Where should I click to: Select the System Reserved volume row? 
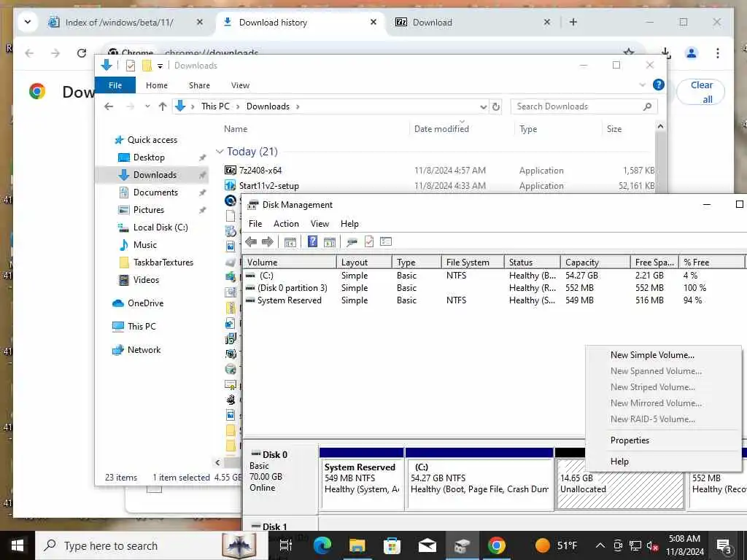click(494, 300)
